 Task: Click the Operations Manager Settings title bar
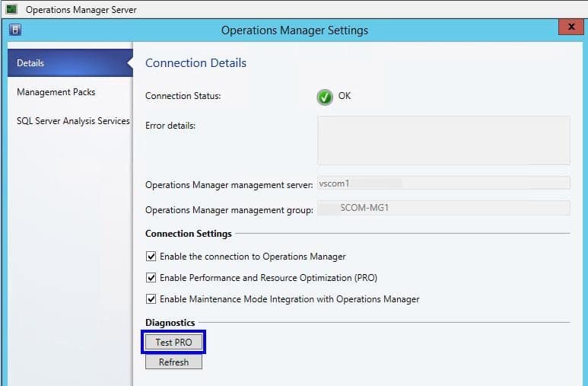[294, 30]
